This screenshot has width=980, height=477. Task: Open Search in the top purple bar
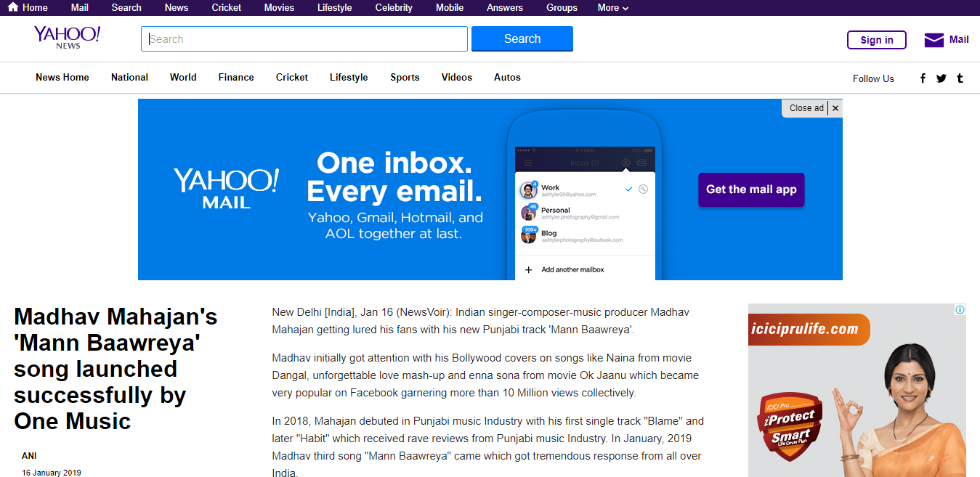pos(126,8)
